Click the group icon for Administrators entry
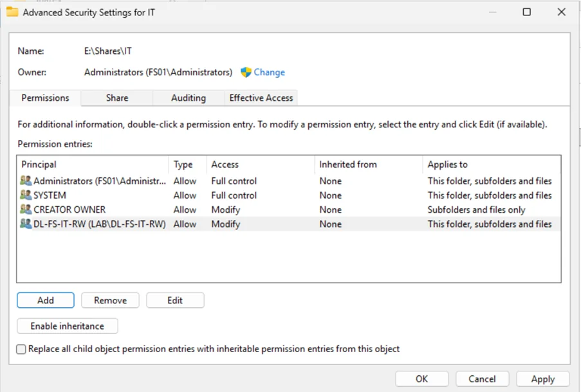The image size is (581, 392). [x=26, y=181]
